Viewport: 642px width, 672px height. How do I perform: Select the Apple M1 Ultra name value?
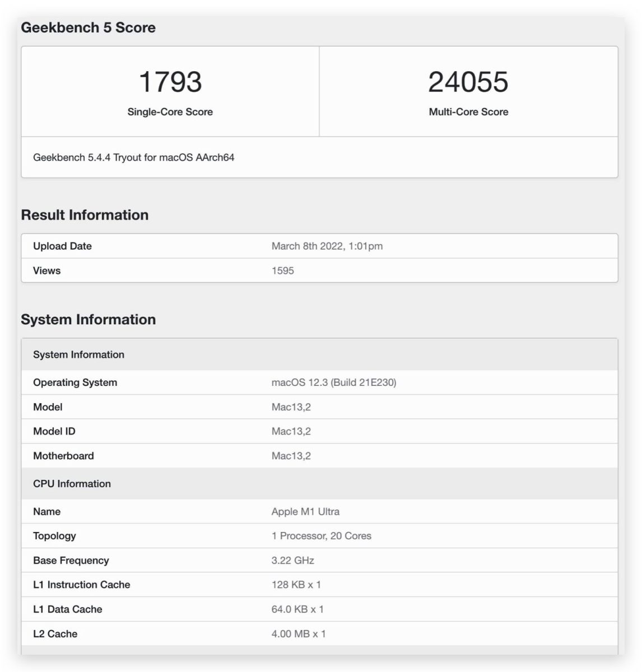[305, 512]
